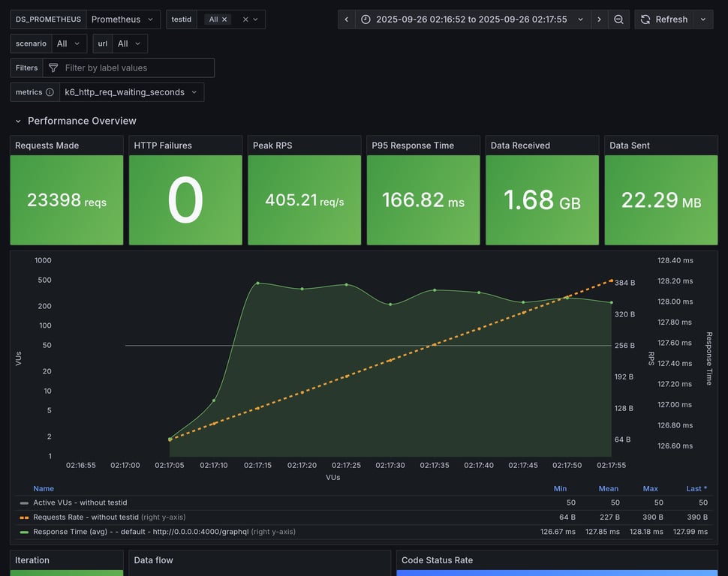Open the time range picker
The width and height of the screenshot is (728, 576).
pyautogui.click(x=471, y=19)
